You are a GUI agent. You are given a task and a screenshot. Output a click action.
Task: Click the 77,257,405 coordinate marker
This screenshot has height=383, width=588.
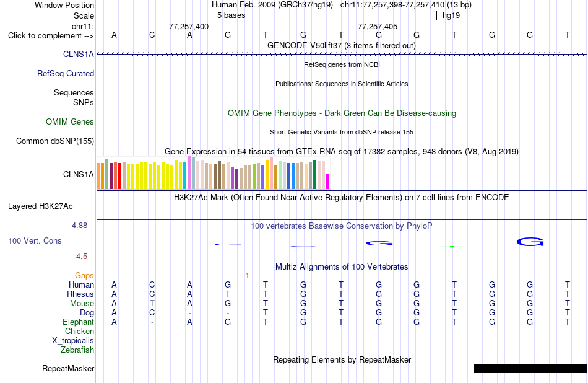point(378,26)
